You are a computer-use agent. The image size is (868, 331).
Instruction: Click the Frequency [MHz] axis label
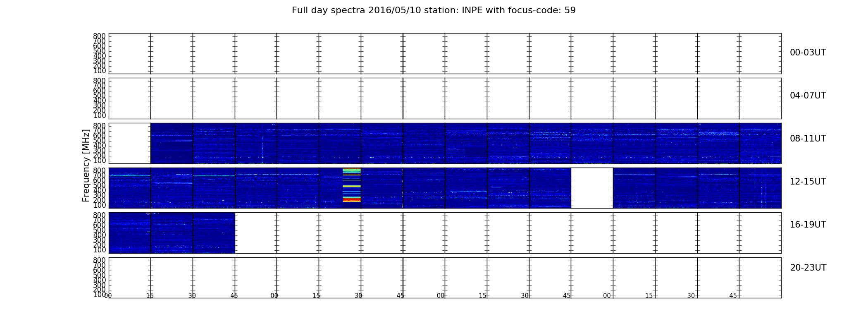coord(86,165)
